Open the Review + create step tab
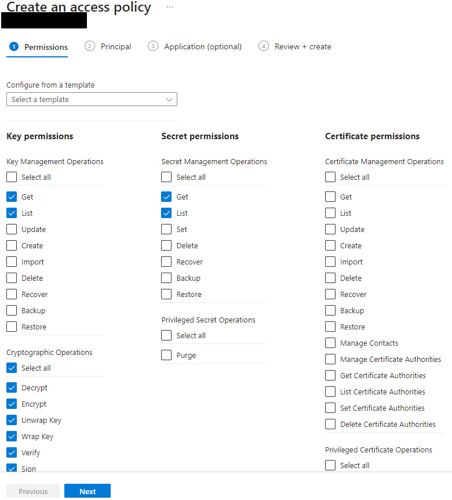 (x=295, y=46)
